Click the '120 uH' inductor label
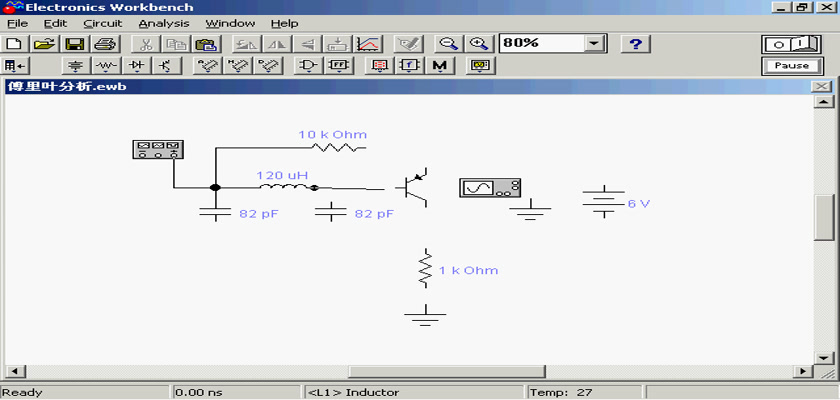The image size is (840, 400). [x=282, y=175]
